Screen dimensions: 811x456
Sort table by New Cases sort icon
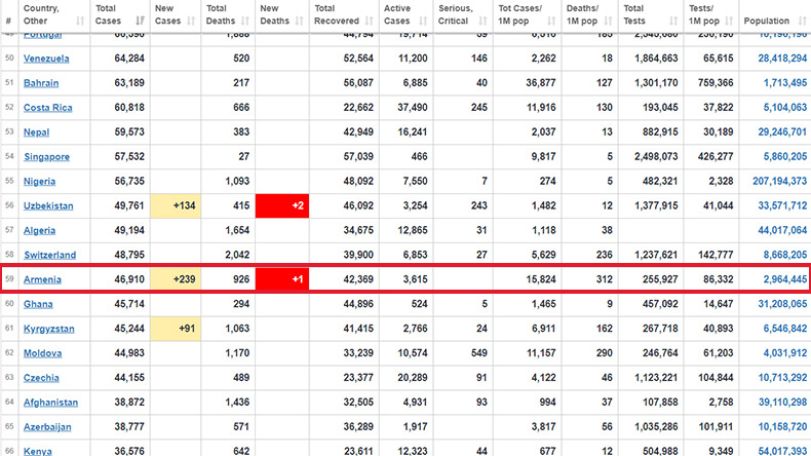tap(191, 21)
